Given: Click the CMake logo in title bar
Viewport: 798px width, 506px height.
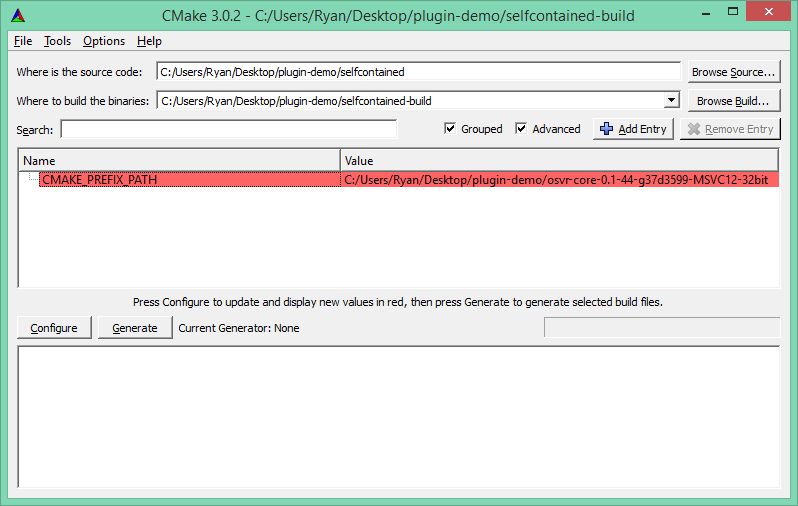Looking at the screenshot, I should click(x=18, y=16).
